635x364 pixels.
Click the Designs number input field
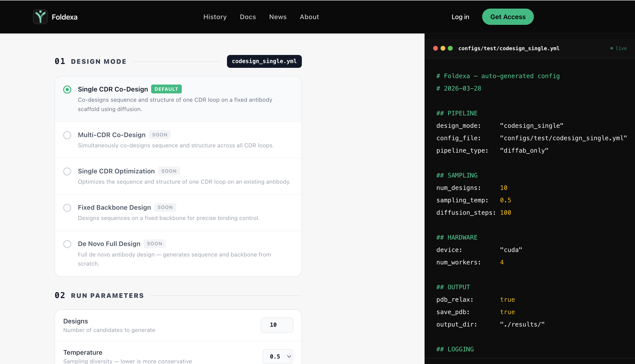click(x=276, y=325)
